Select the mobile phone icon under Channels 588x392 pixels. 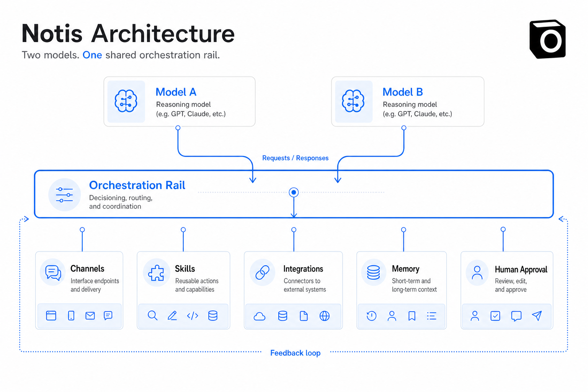point(71,315)
